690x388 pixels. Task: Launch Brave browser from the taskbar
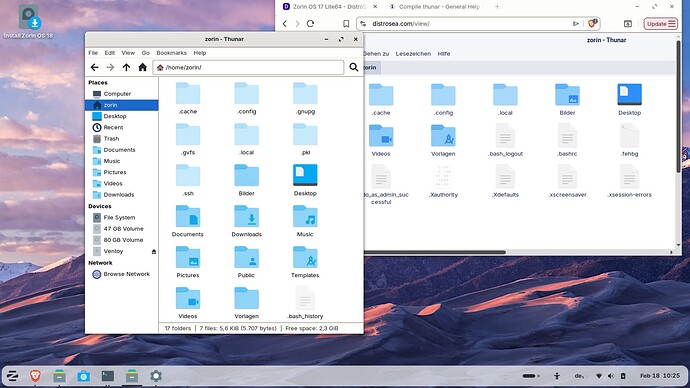pos(36,376)
